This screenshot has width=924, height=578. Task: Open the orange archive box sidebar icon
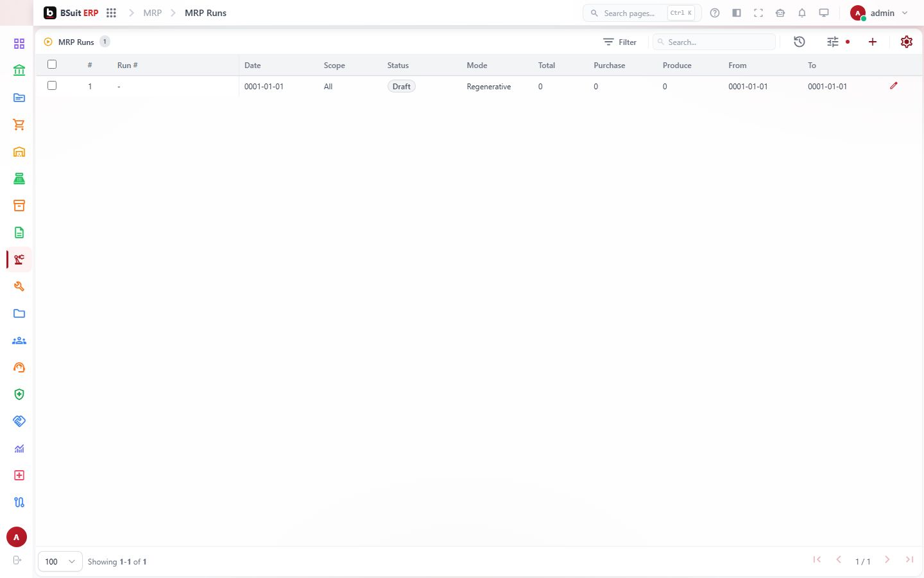(x=19, y=206)
